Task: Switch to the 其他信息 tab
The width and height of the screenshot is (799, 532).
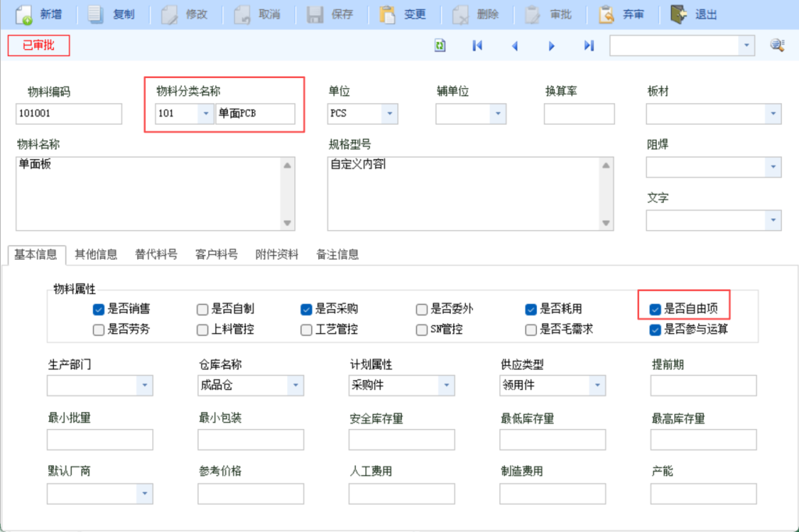Action: tap(96, 254)
